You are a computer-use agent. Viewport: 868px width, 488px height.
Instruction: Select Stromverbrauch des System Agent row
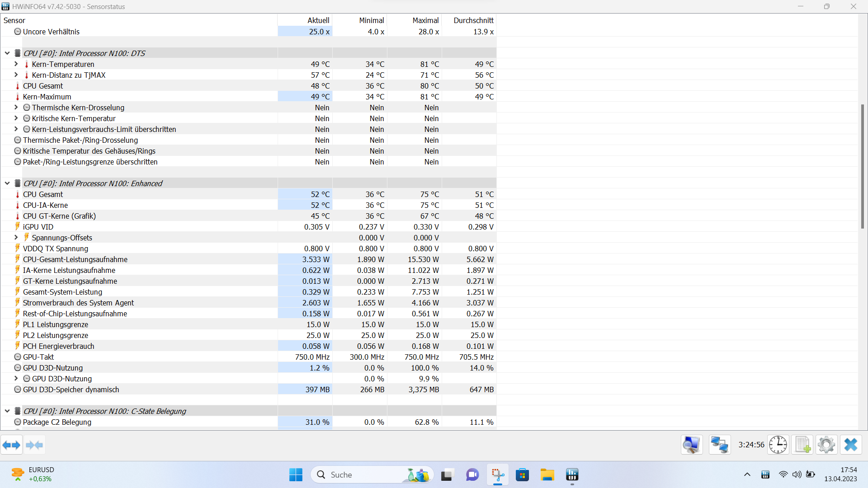tap(249, 303)
